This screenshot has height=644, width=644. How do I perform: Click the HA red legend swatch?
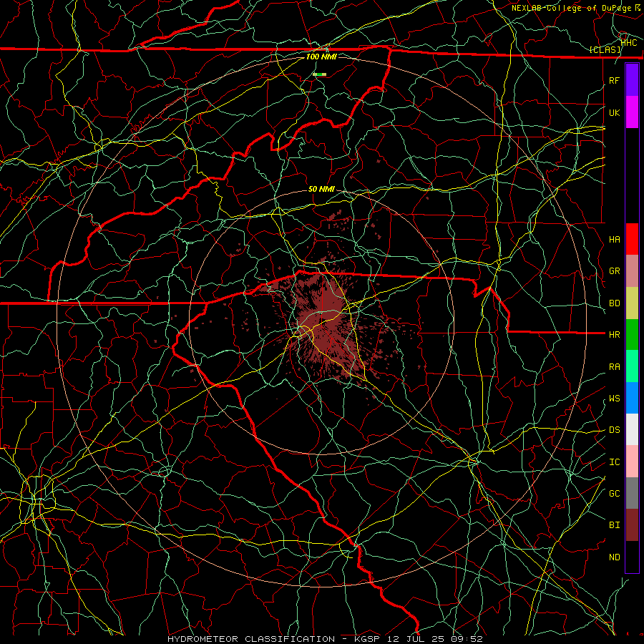click(632, 239)
